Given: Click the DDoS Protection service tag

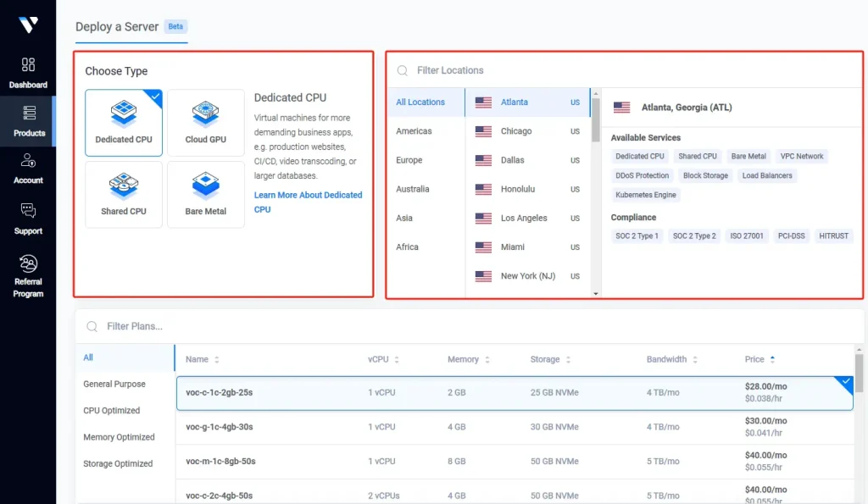Looking at the screenshot, I should coord(643,176).
